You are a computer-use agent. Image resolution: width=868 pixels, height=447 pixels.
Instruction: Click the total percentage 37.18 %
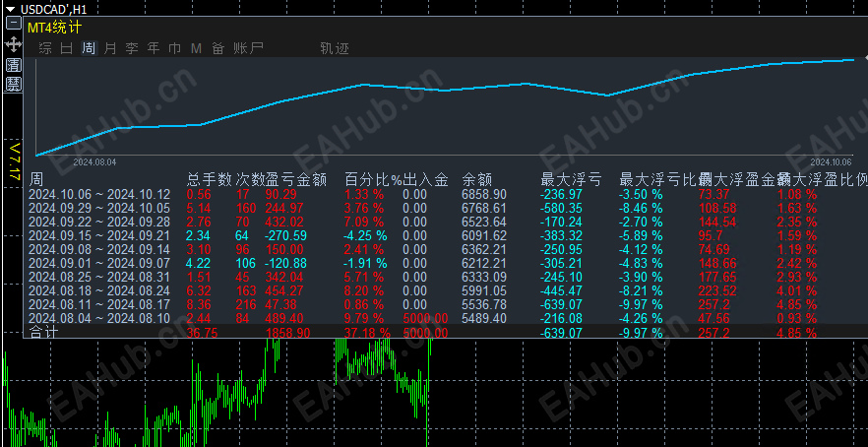pyautogui.click(x=368, y=333)
